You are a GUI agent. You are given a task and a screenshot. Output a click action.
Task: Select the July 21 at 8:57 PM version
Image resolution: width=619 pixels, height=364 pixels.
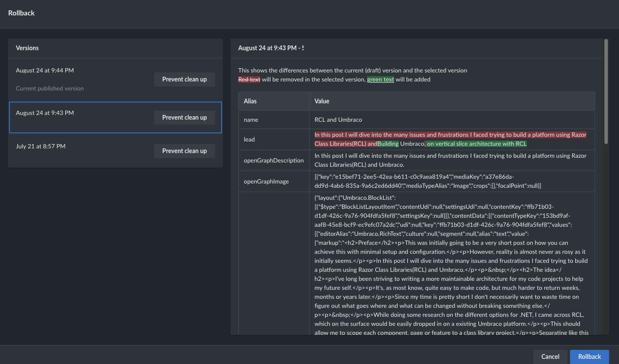coord(41,146)
